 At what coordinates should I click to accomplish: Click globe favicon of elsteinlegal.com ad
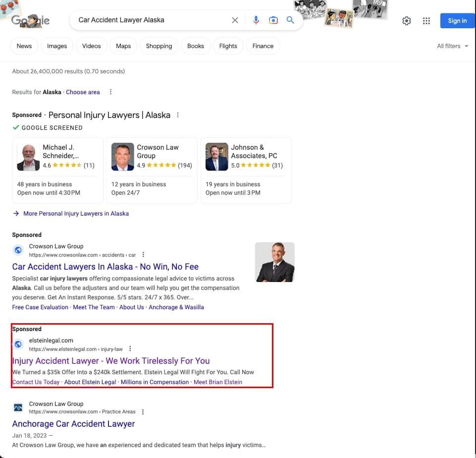pyautogui.click(x=18, y=344)
